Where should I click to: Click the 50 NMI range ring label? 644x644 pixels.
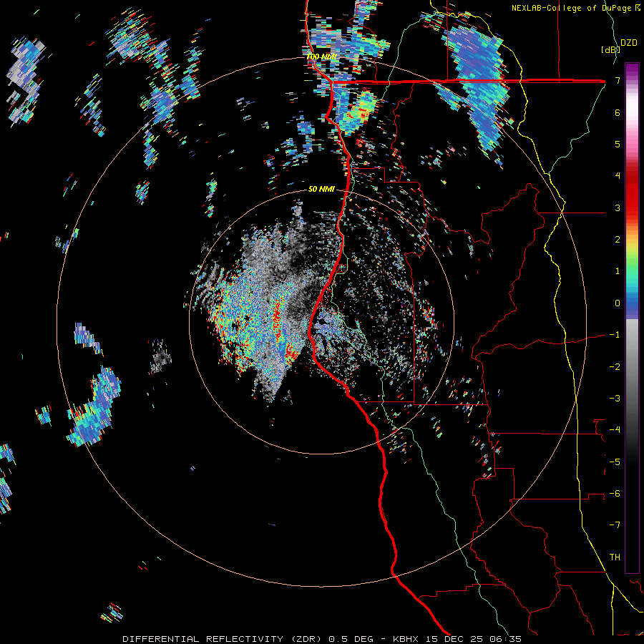pos(321,189)
